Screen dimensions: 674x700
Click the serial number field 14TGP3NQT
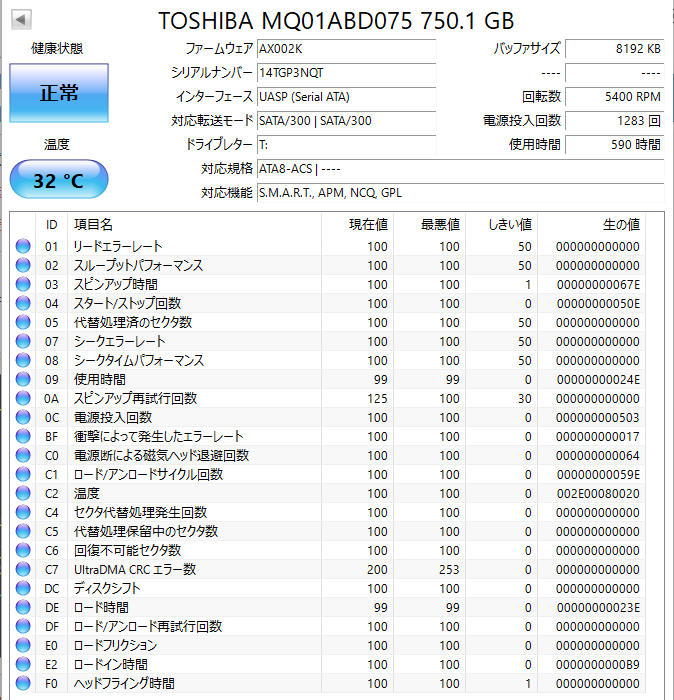point(346,73)
